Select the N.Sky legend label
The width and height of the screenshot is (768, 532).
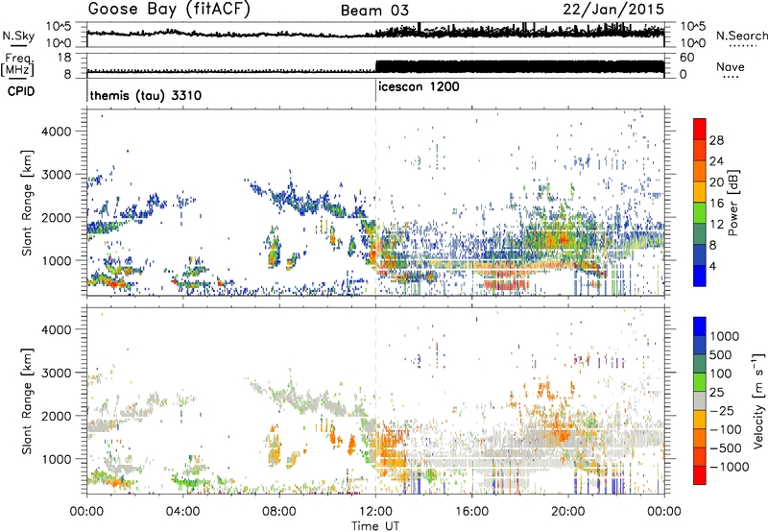18,36
